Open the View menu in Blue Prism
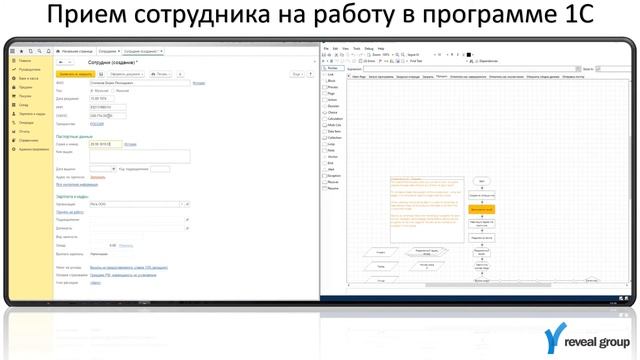Image resolution: width=640 pixels, height=360 pixels. [346, 49]
